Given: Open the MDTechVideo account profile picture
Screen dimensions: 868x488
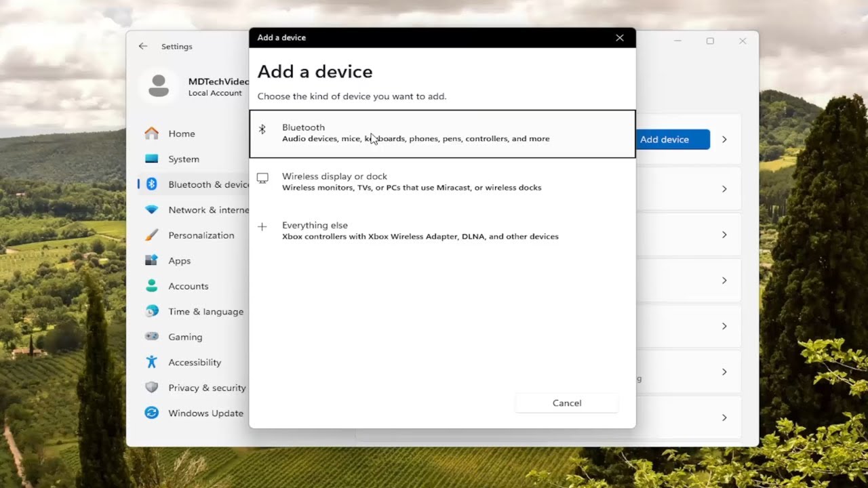Looking at the screenshot, I should 159,86.
